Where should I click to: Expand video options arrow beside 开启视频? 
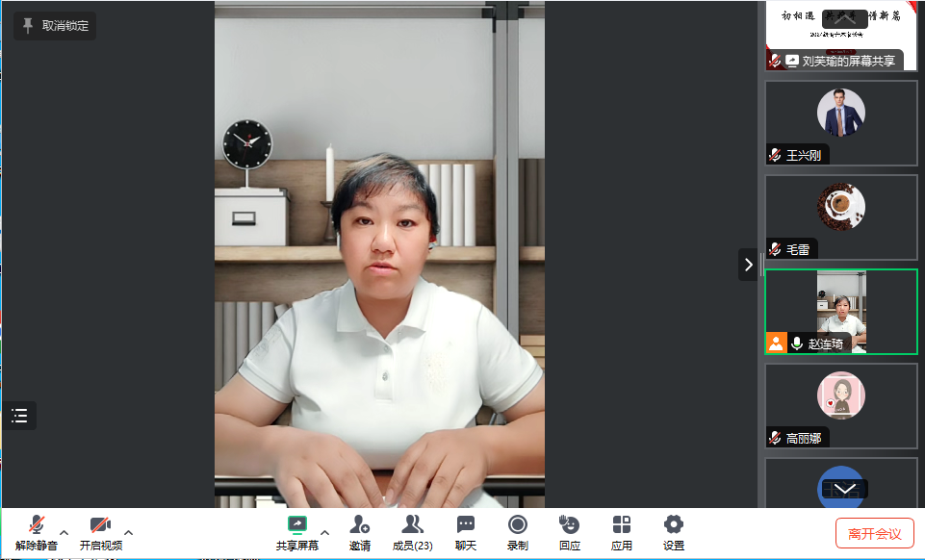129,532
